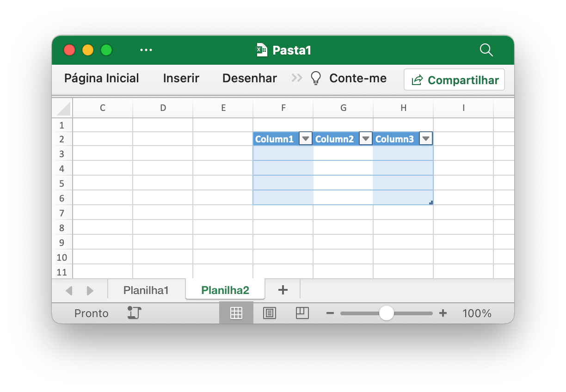Switch to Page Break Preview
This screenshot has height=392, width=566.
[x=302, y=313]
